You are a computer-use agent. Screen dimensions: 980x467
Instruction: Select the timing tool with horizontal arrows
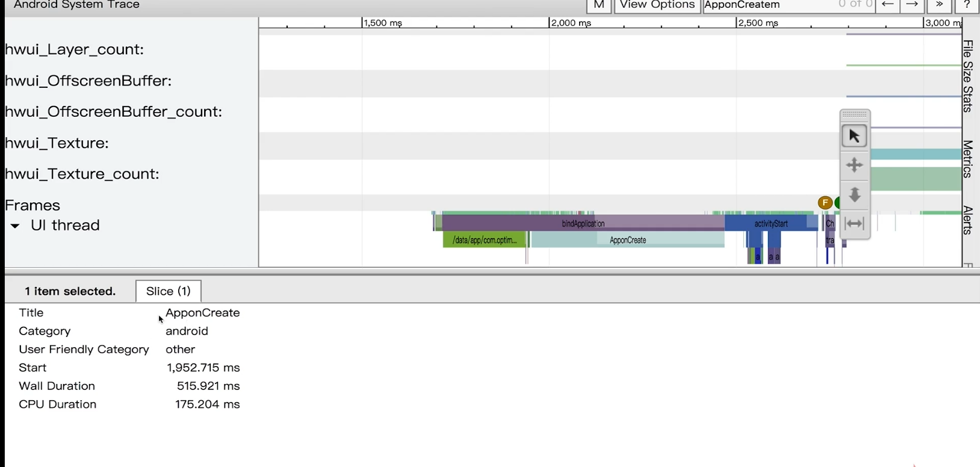coord(854,224)
